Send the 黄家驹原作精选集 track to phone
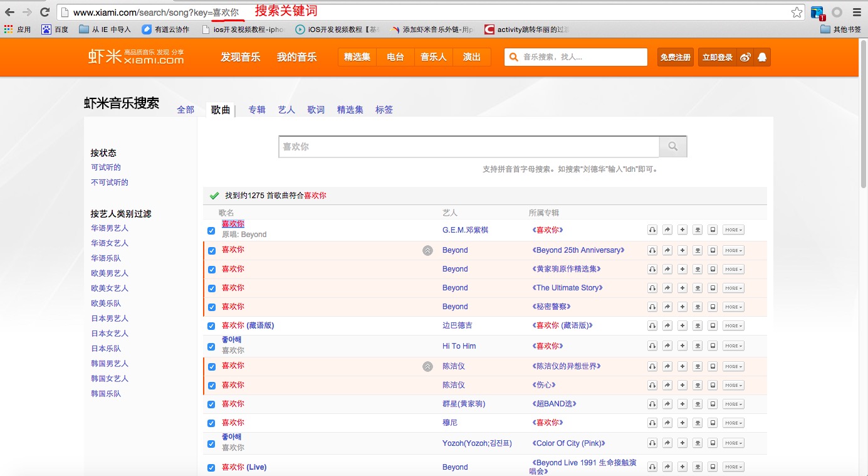Screen dimensions: 868x476 (713, 269)
